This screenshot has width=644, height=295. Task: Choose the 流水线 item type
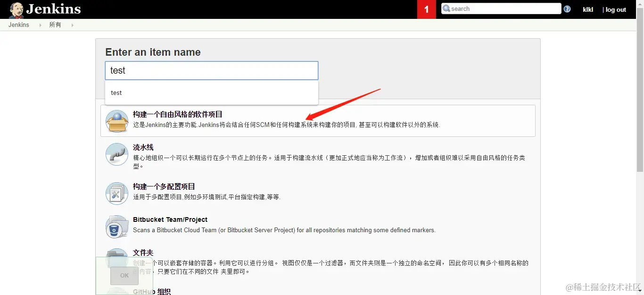click(x=143, y=147)
